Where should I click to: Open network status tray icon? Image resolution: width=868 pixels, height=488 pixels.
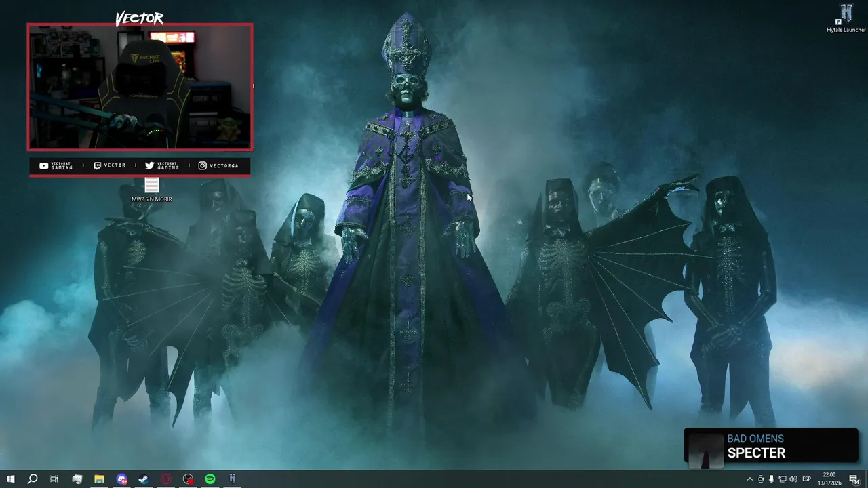(782, 479)
